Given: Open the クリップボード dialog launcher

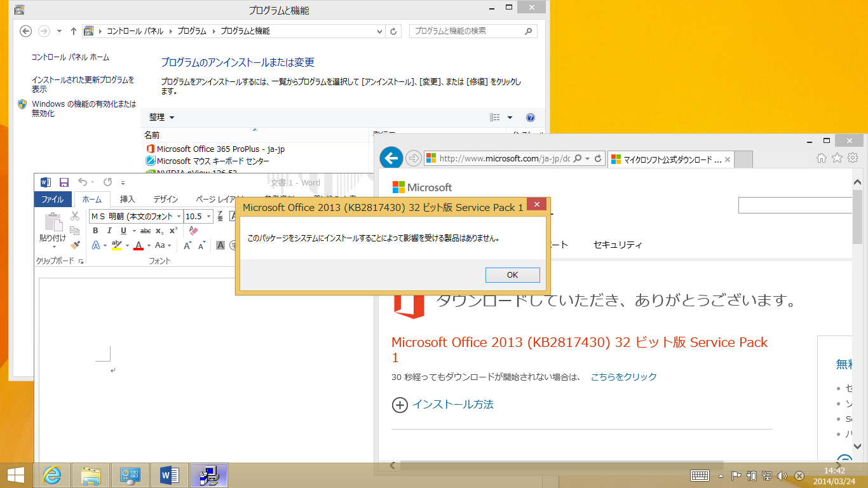Looking at the screenshot, I should click(x=81, y=261).
